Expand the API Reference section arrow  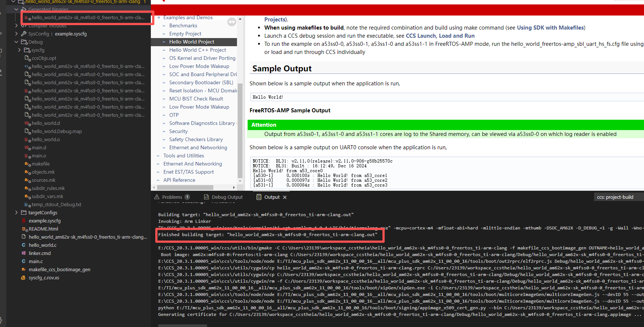(x=159, y=180)
